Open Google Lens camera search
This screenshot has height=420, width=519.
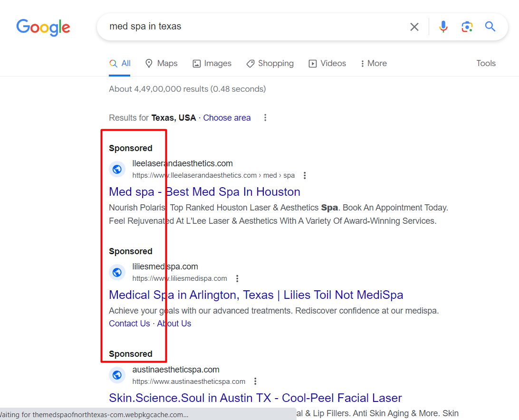(x=467, y=27)
